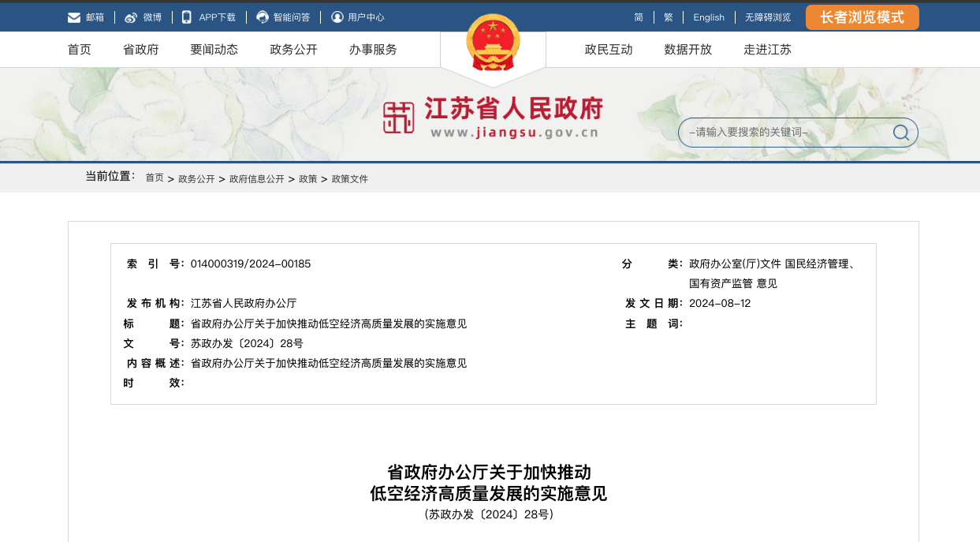The width and height of the screenshot is (980, 542).
Task: Click the 用户中心 user icon
Action: click(337, 17)
